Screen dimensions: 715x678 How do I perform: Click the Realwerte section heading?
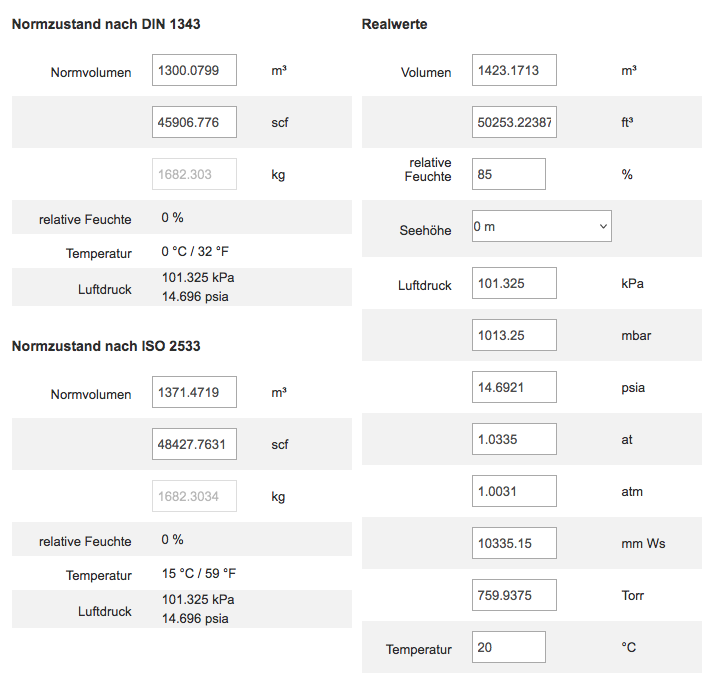394,24
